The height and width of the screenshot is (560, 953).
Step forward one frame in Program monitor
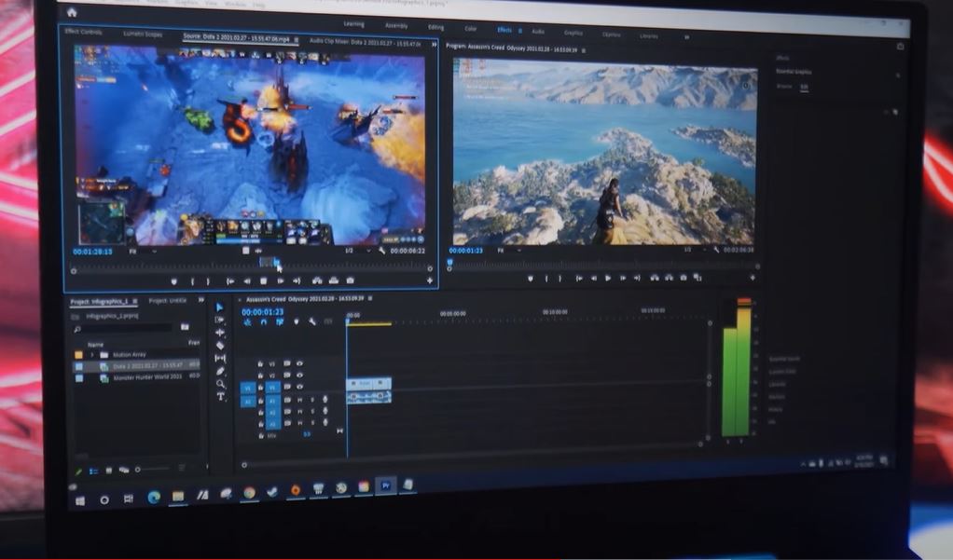622,279
